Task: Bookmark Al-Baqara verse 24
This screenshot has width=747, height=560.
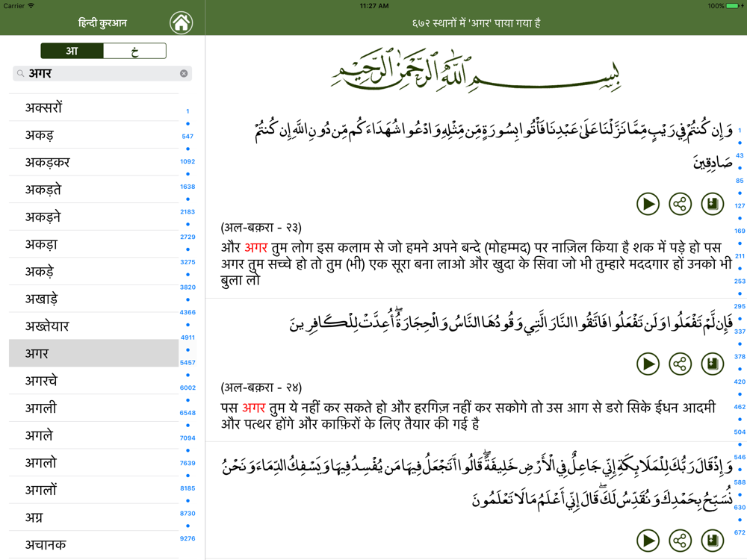Action: click(x=712, y=364)
